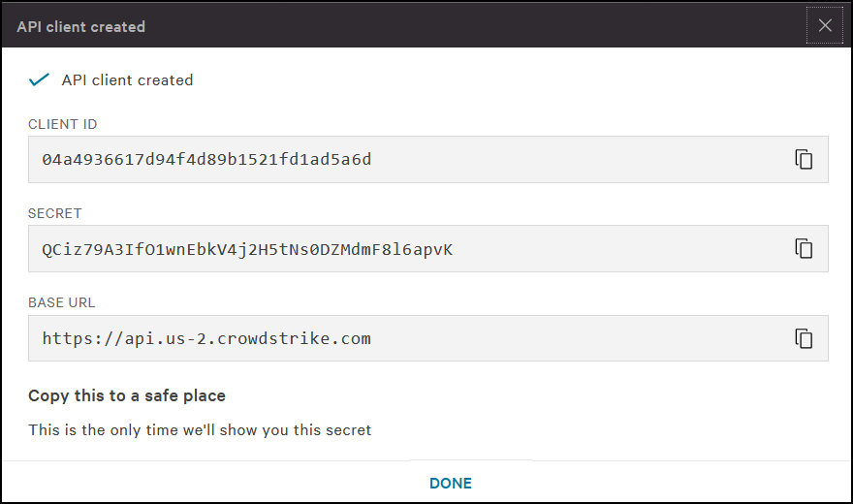Viewport: 853px width, 504px height.
Task: Click the 'Copy this to a safe place' heading
Action: click(x=126, y=395)
